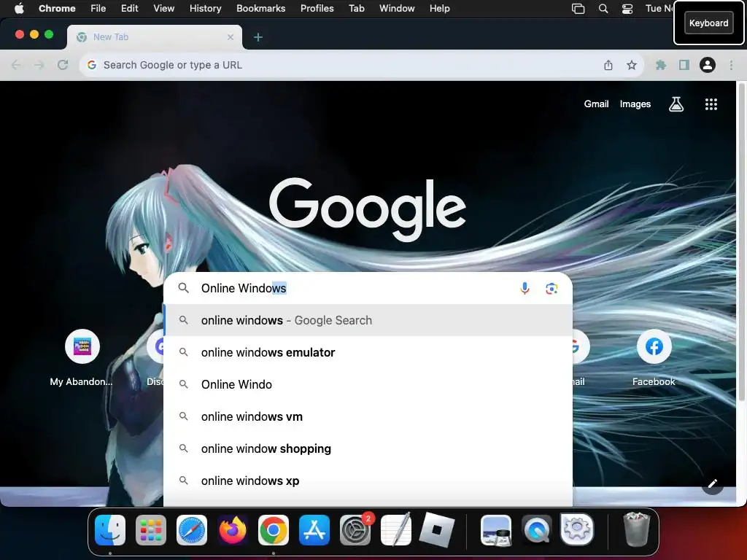Screen dimensions: 747x560
Task: Open TextEdit from the Dock
Action: (x=396, y=530)
